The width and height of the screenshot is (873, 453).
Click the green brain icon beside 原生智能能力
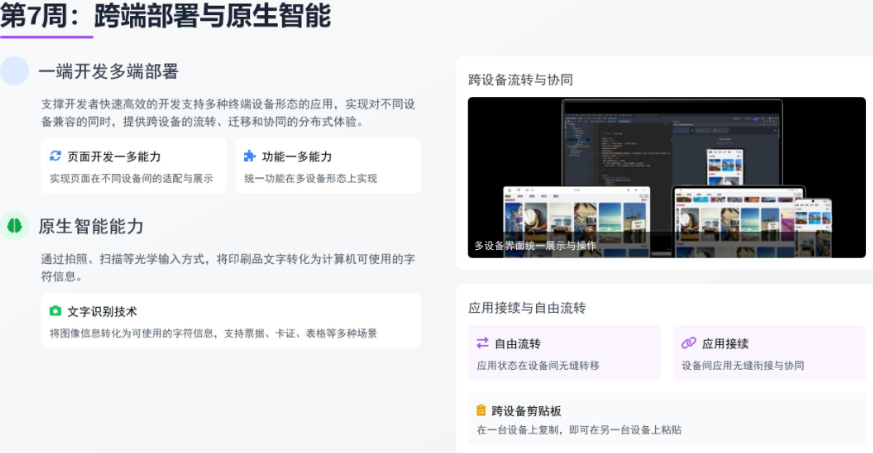coord(15,226)
